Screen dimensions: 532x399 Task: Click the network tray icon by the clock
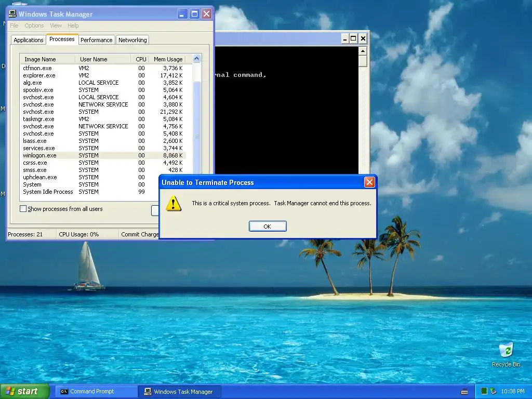click(494, 391)
